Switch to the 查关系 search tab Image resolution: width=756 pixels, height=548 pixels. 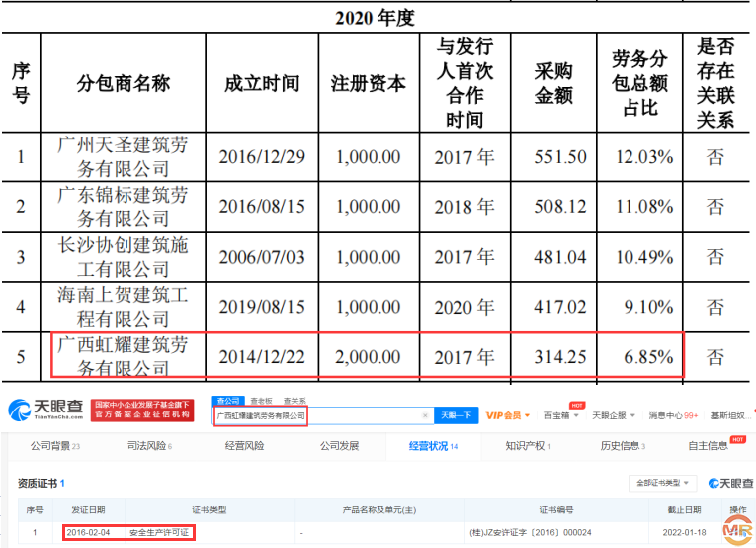click(294, 401)
